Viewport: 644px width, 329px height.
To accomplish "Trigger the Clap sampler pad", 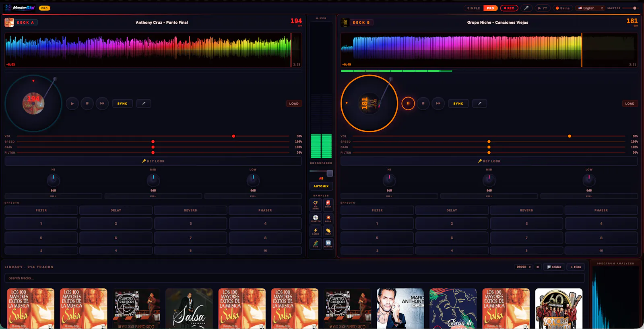I will [328, 231].
